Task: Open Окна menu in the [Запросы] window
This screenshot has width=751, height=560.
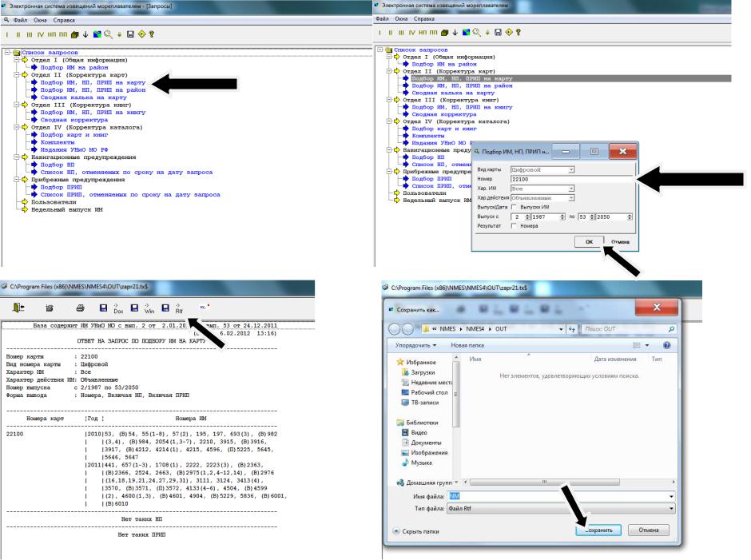Action: pos(40,20)
